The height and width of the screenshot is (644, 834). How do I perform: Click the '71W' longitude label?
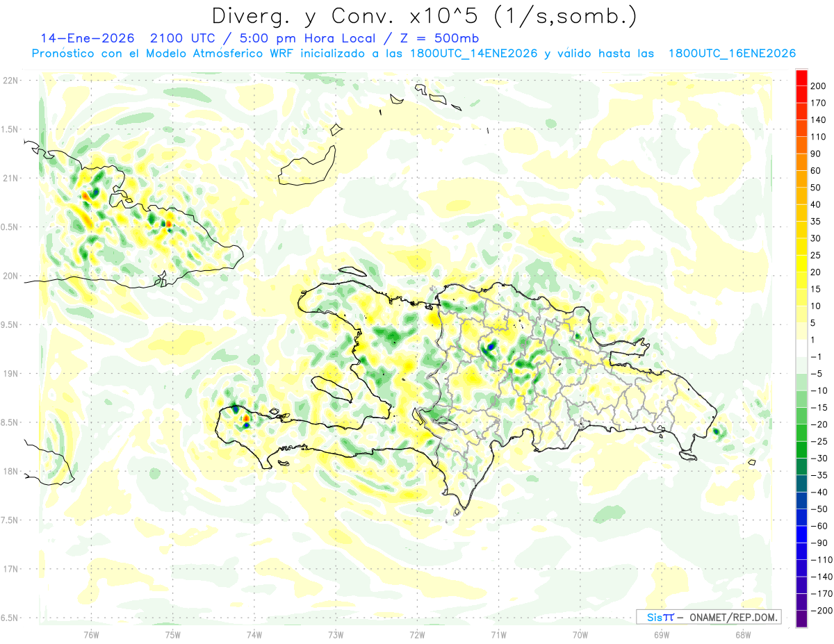coord(498,635)
